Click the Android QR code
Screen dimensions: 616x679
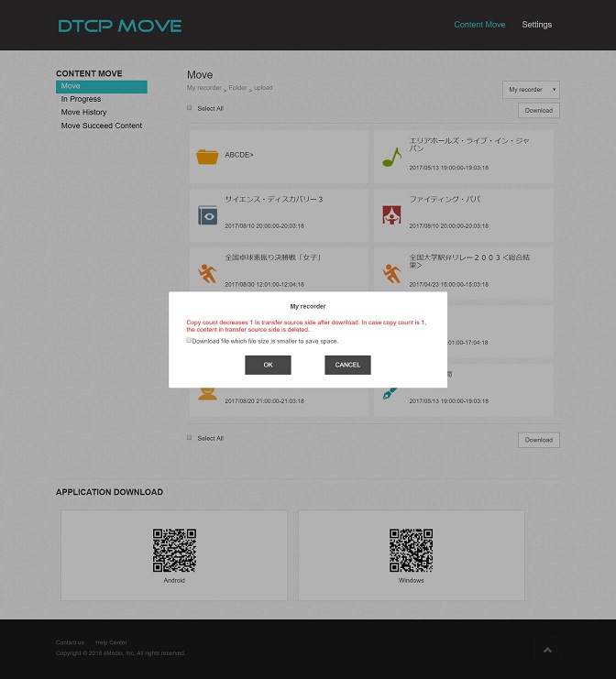(174, 550)
